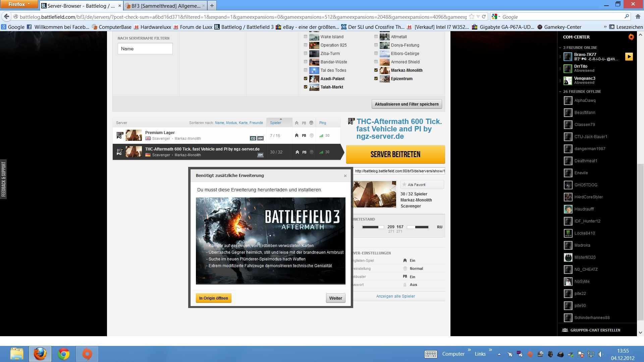
Task: Click the group chat icon at bottom
Action: click(565, 330)
